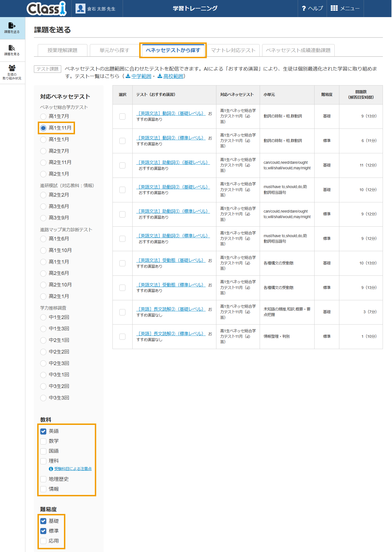Open ベネッセテスト成績連動課題 tab

298,50
